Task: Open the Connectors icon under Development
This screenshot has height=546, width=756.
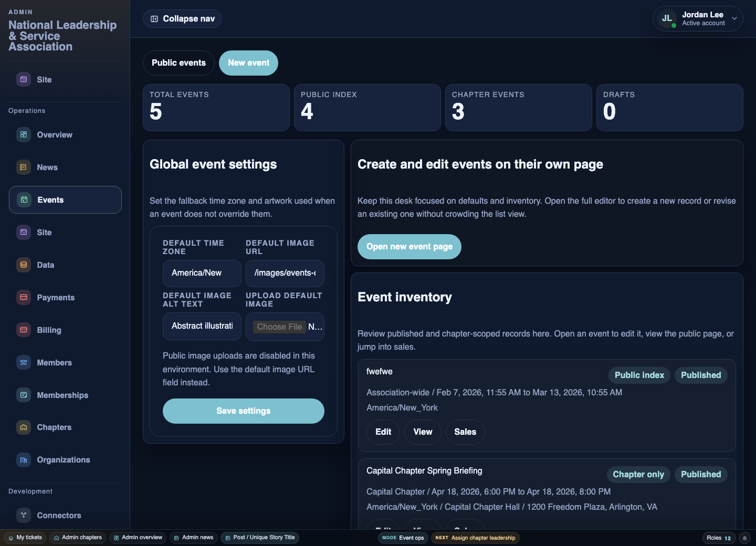Action: tap(23, 516)
